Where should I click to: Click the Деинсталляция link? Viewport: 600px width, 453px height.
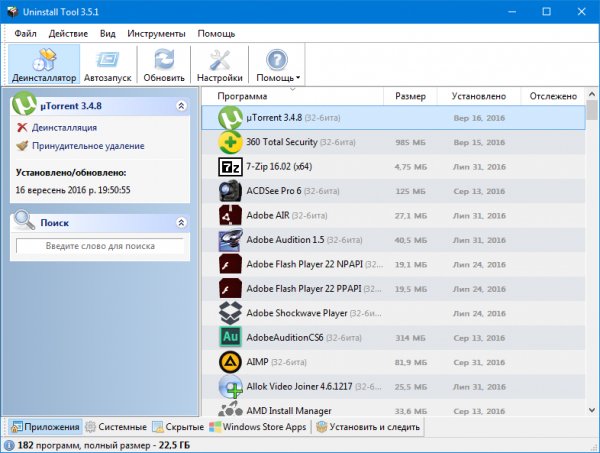[x=64, y=127]
